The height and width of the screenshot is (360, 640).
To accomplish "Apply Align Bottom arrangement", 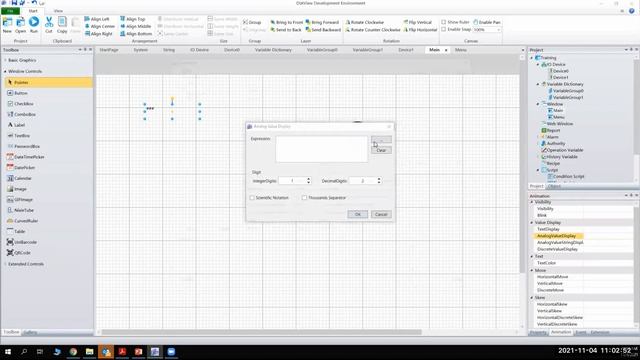I will click(136, 33).
